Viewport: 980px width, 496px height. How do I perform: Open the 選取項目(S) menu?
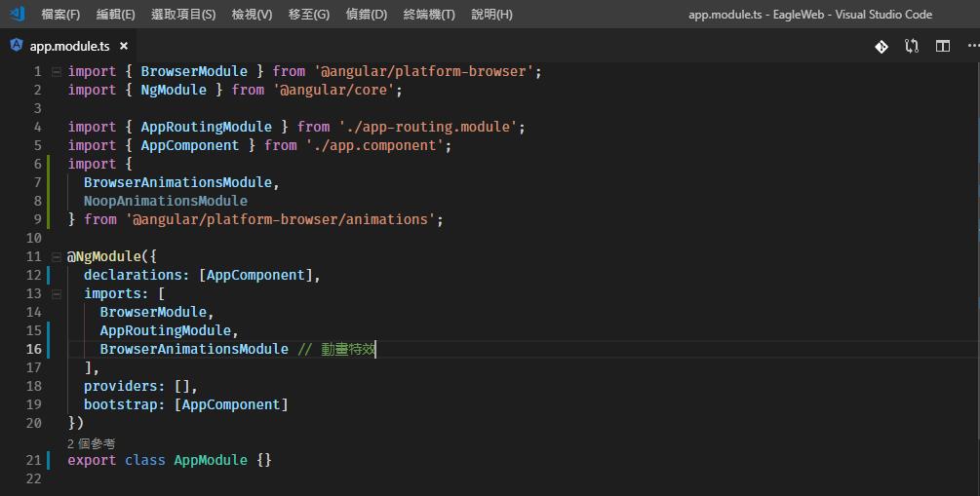(x=183, y=14)
